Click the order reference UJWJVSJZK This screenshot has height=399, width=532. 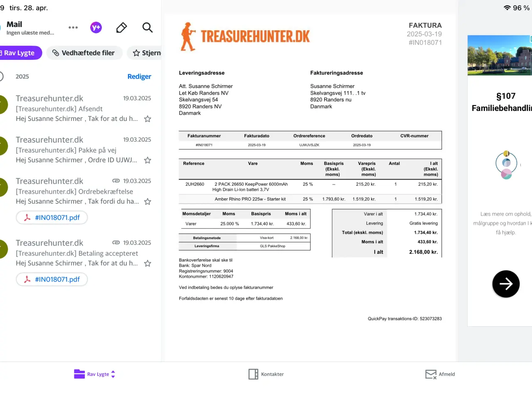[309, 145]
